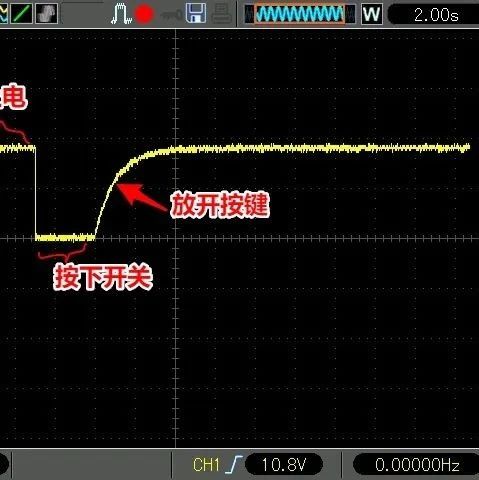Click the 按下开关 annotation label
Viewport: 479px width, 480px height.
(x=103, y=277)
